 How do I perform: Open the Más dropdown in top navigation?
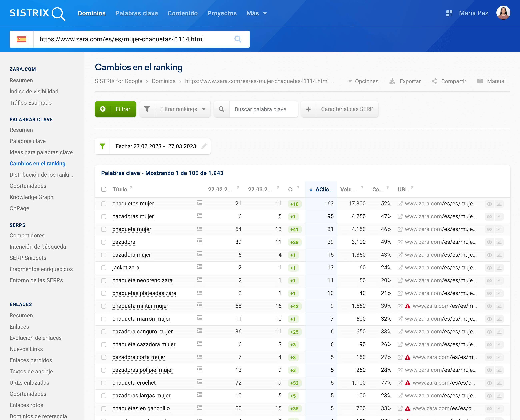[256, 13]
